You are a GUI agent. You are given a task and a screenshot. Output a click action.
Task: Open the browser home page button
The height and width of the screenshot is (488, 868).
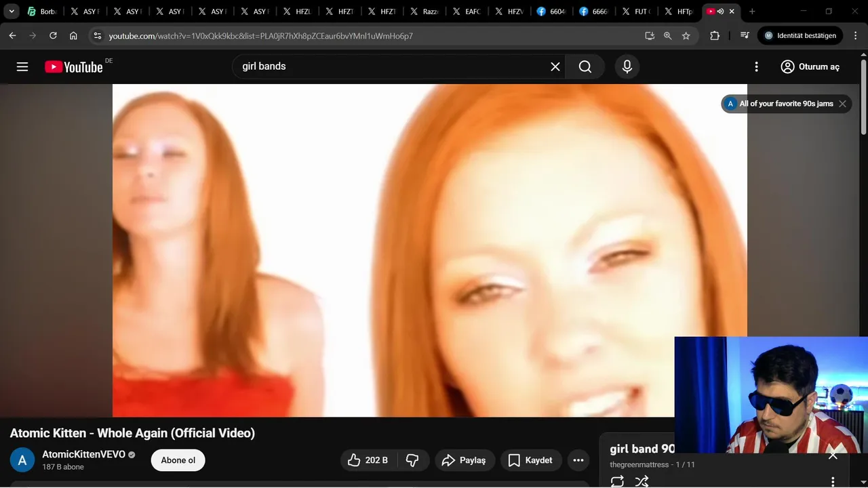pyautogui.click(x=73, y=36)
